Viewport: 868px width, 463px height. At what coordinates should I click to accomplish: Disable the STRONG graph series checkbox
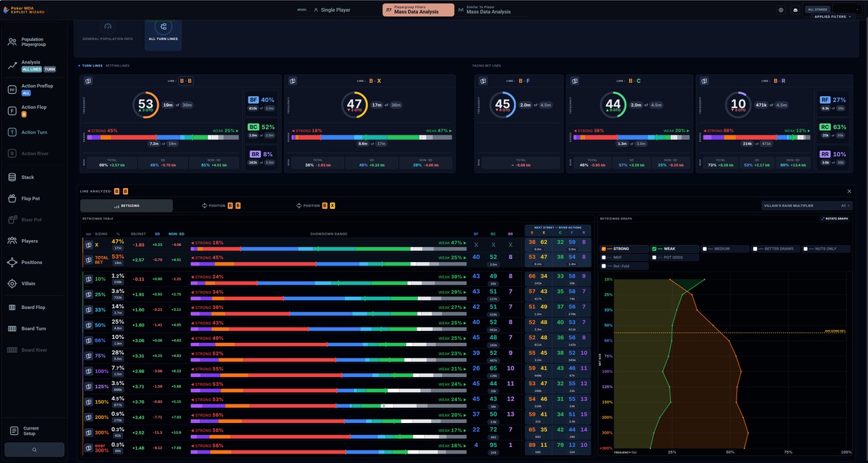[604, 249]
